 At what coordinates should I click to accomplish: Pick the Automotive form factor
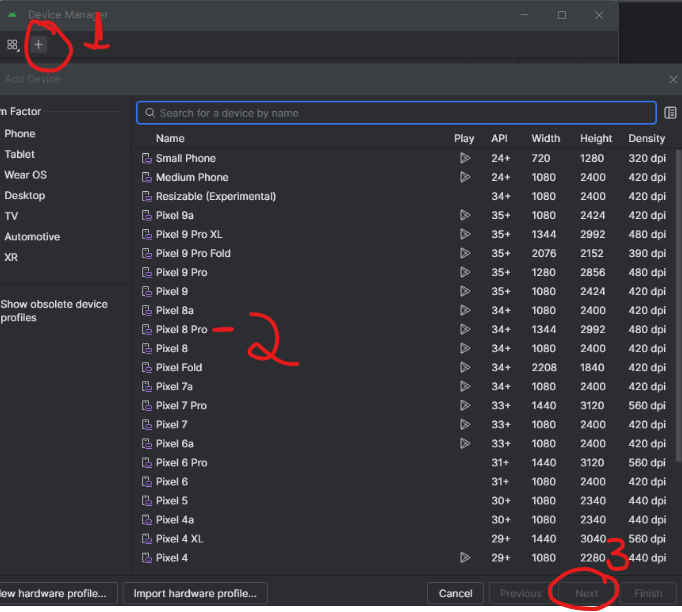pos(31,237)
